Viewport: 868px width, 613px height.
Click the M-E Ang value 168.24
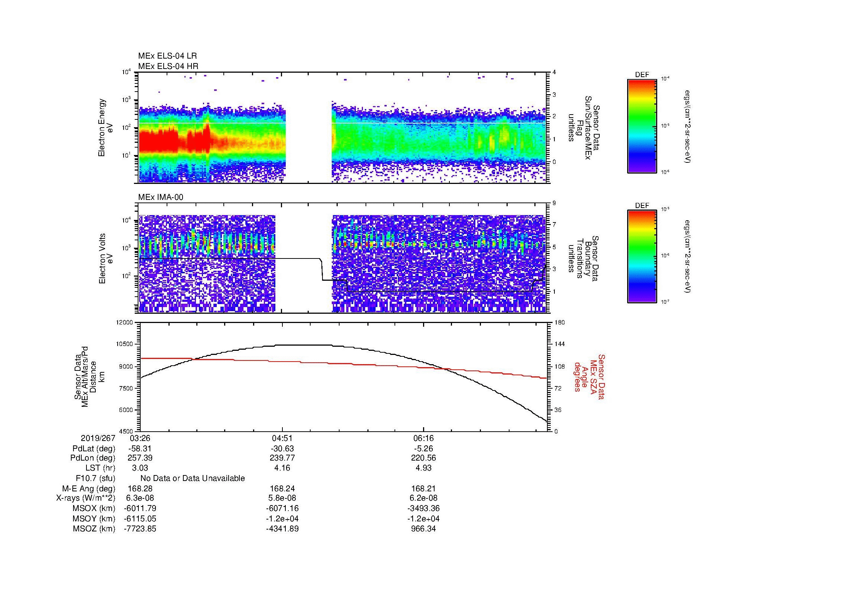coord(282,488)
